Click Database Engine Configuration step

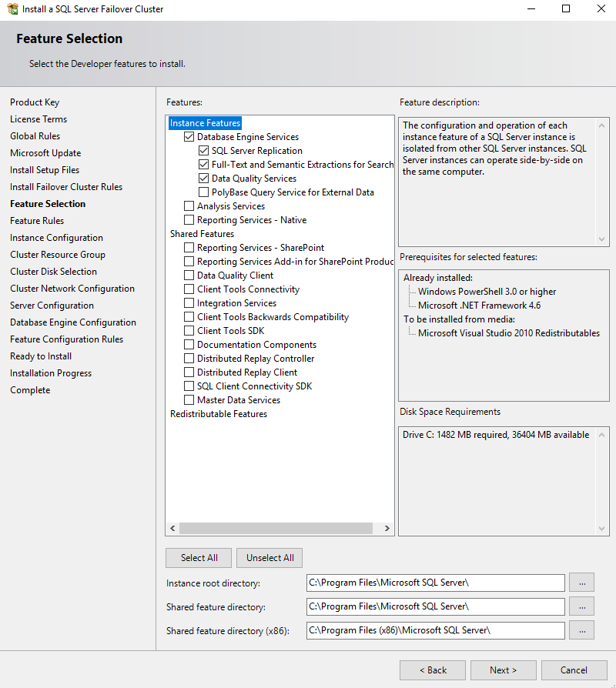point(73,322)
